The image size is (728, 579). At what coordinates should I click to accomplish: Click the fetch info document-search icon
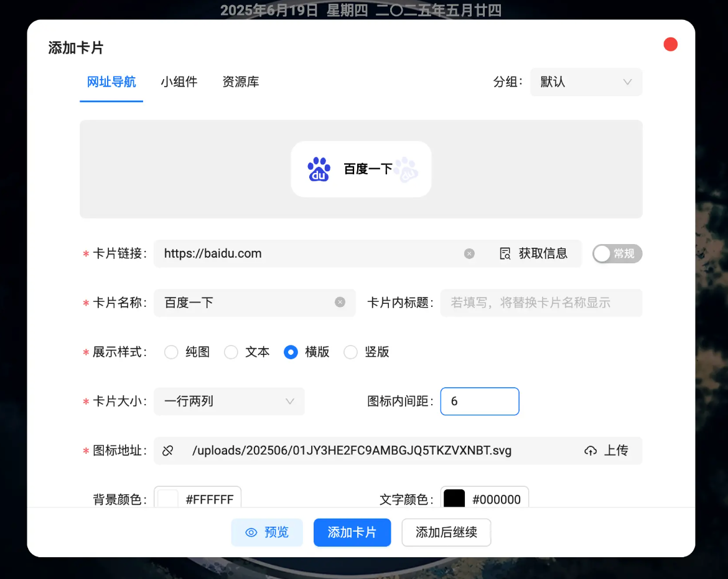505,253
